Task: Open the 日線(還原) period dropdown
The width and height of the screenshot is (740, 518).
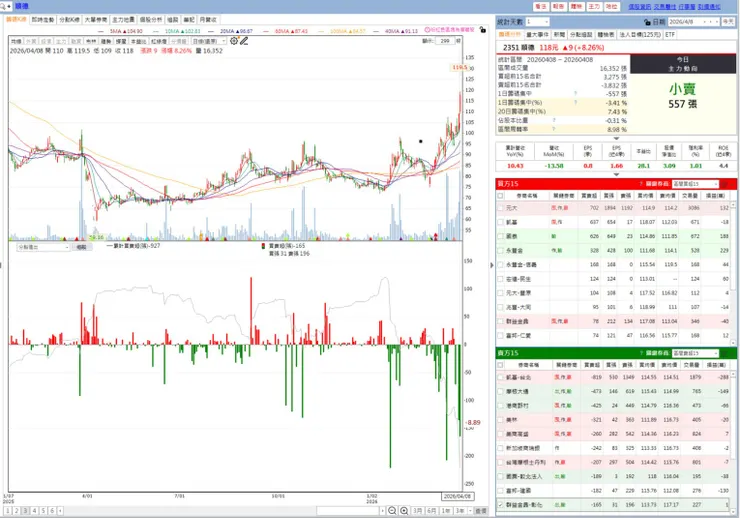Action: 209,42
